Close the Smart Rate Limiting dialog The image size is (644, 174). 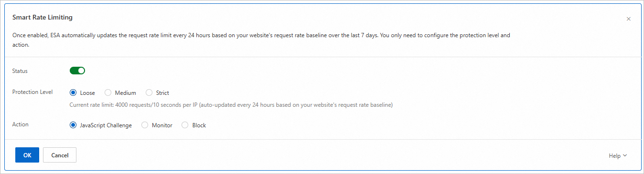pyautogui.click(x=628, y=19)
